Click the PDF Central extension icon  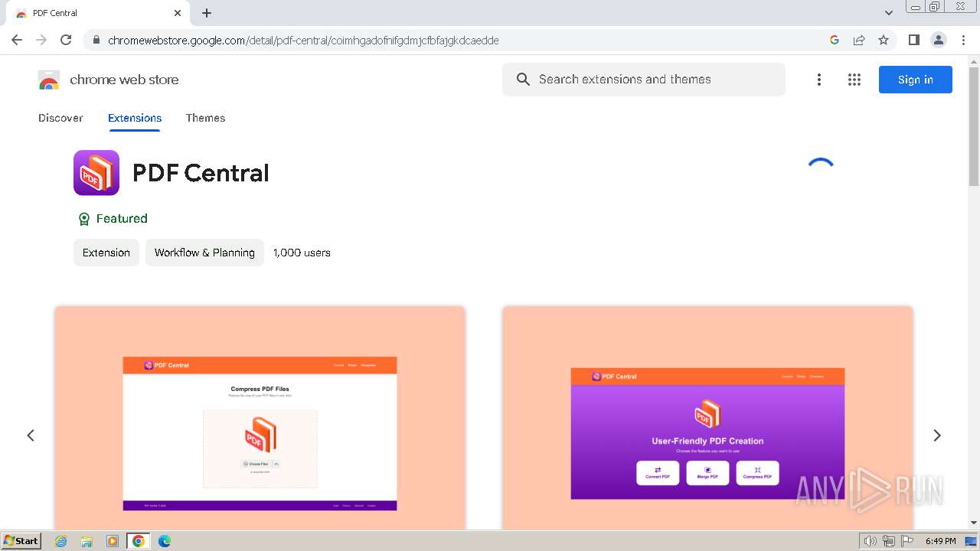point(96,173)
